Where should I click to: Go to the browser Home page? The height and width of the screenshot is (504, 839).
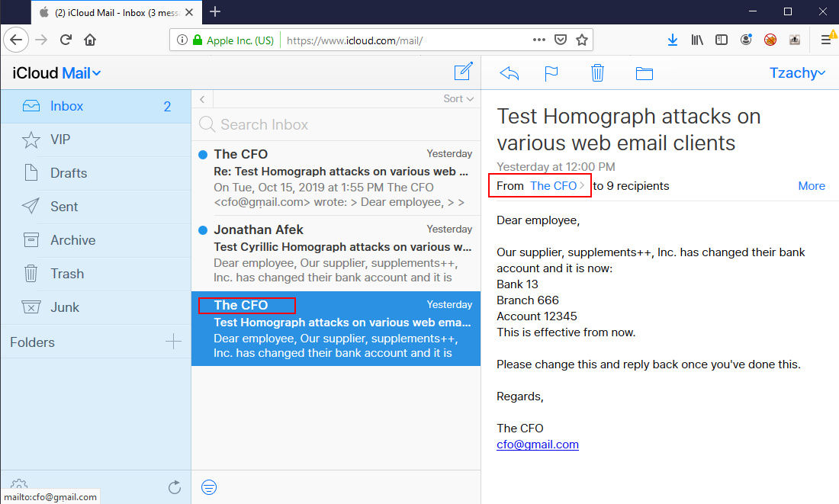90,40
